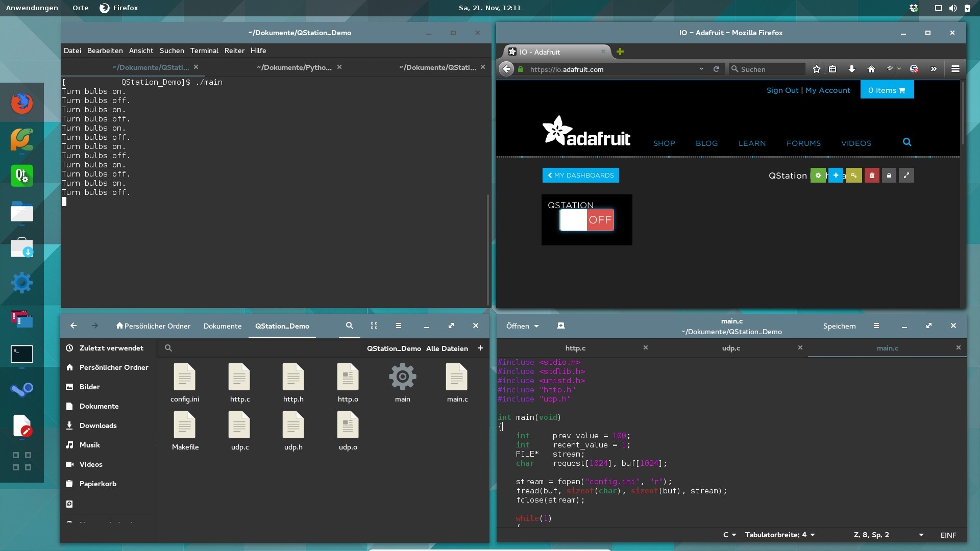Click the Sign Out link
This screenshot has height=551, width=980.
[x=782, y=90]
